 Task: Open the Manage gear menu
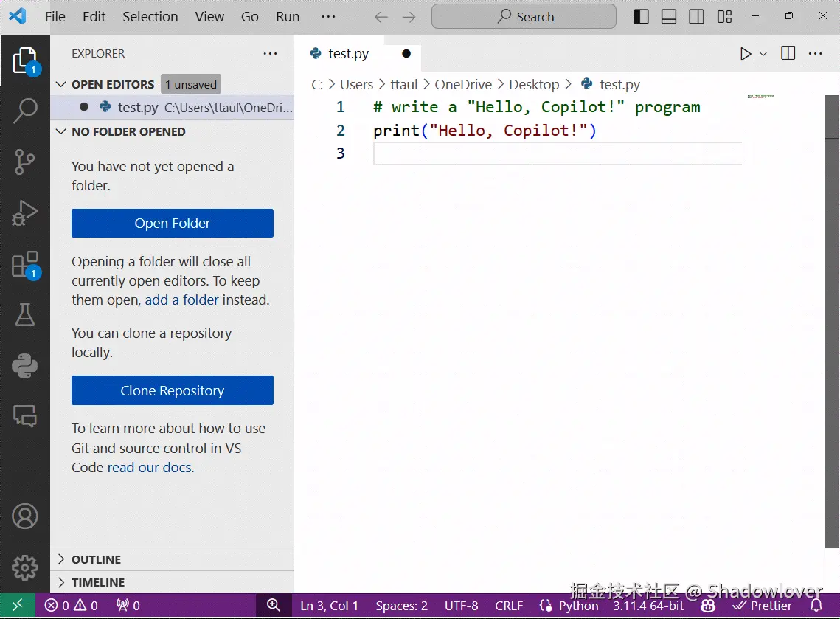click(x=24, y=567)
